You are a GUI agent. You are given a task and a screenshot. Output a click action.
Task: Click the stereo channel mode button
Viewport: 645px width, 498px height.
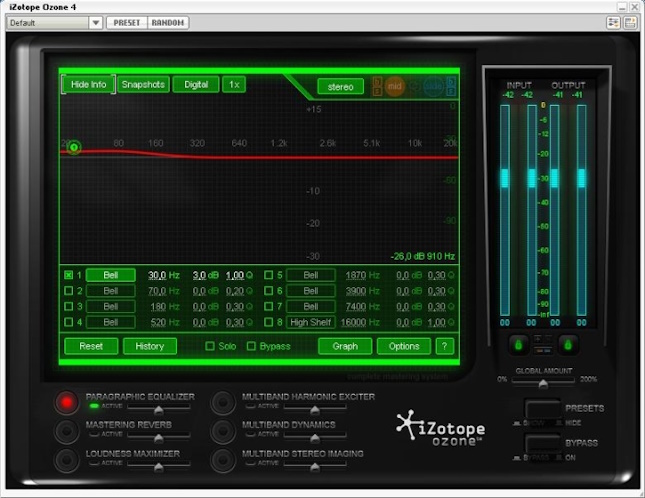pos(341,87)
